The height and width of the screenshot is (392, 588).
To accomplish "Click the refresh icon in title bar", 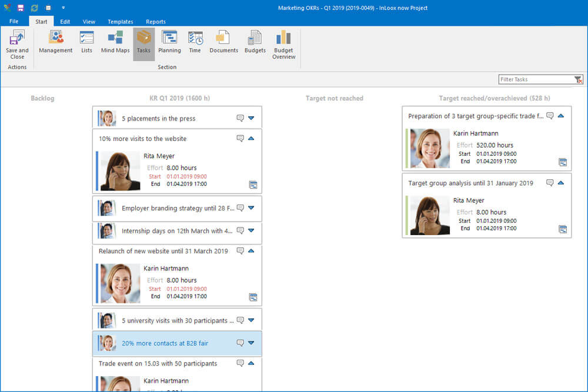I will coord(35,8).
